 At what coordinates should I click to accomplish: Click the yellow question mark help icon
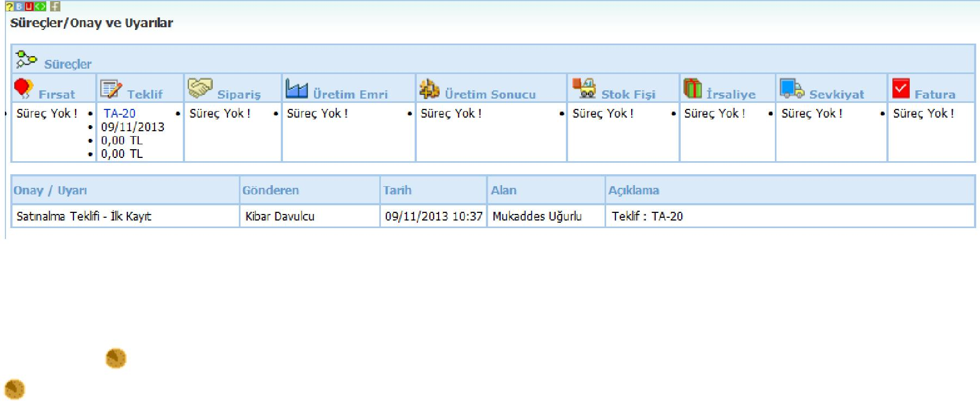10,7
